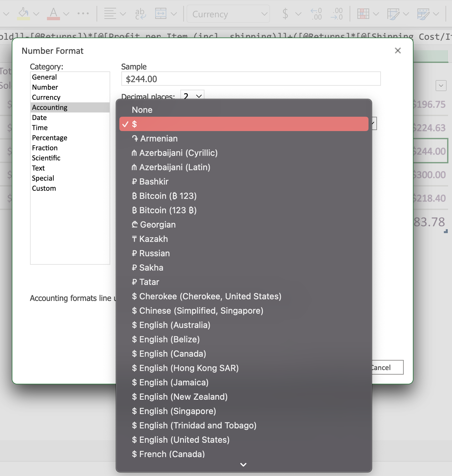Choose None from the symbol list
452x476 pixels.
[142, 110]
